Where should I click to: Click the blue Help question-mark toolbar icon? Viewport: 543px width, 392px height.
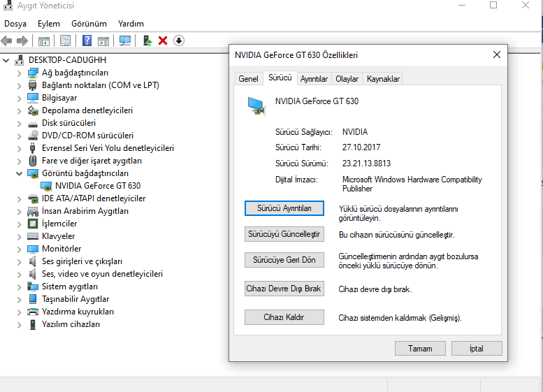(x=87, y=41)
